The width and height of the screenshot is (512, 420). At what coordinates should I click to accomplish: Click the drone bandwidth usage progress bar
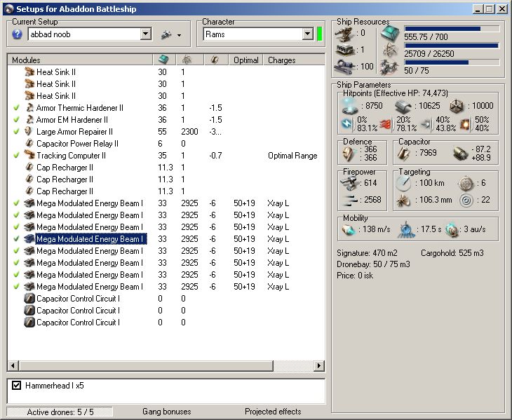click(452, 62)
